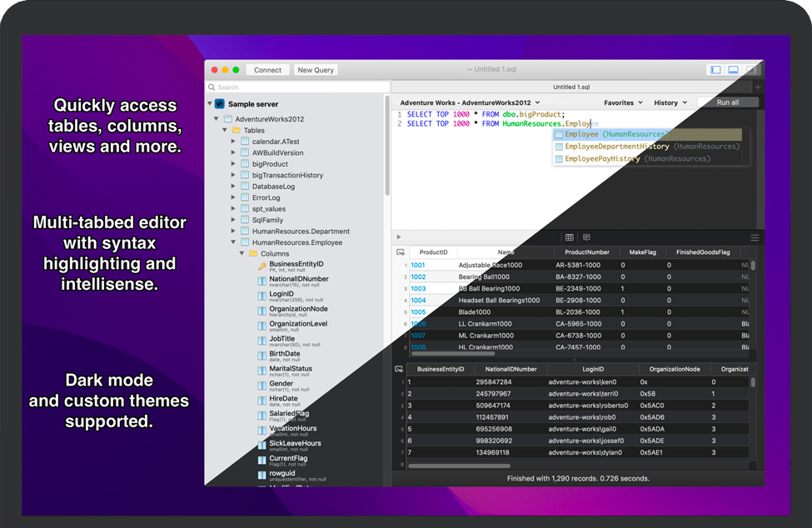The width and height of the screenshot is (812, 528).
Task: Click the Connect button
Action: click(x=267, y=70)
